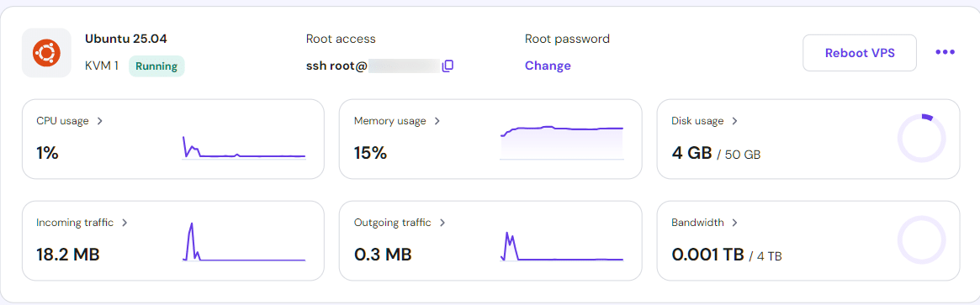Click the Ubuntu logo icon
This screenshot has height=305, width=980.
point(46,52)
